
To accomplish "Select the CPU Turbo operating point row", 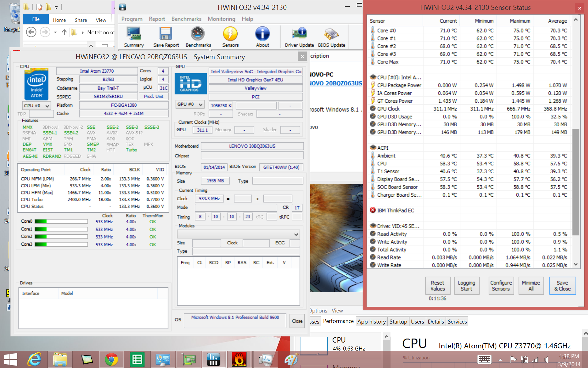I will pos(93,200).
